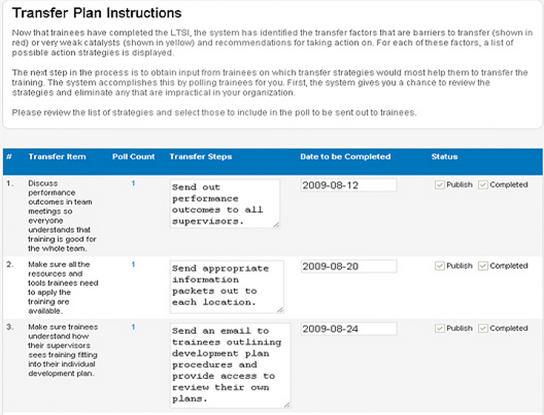The image size is (544, 415).
Task: Grab resize handle of first Transfer Steps box
Action: pos(276,225)
